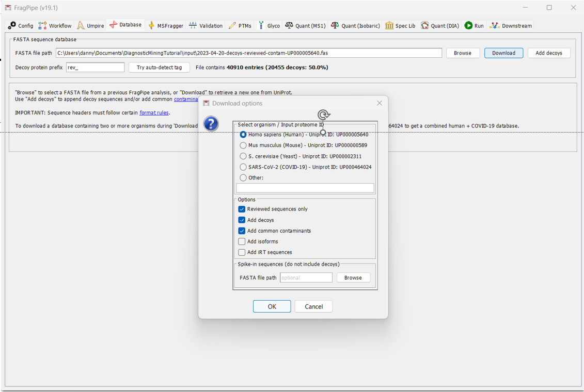Switch to Quant (Isobaric) tab

[356, 26]
